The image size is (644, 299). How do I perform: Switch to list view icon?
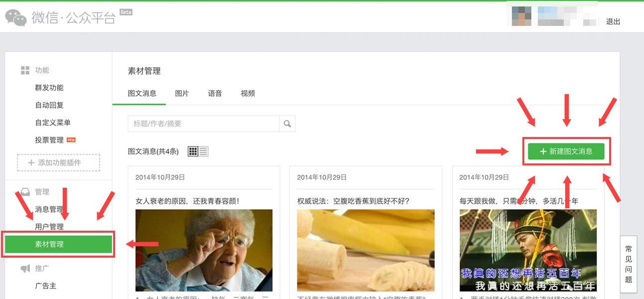pyautogui.click(x=203, y=151)
